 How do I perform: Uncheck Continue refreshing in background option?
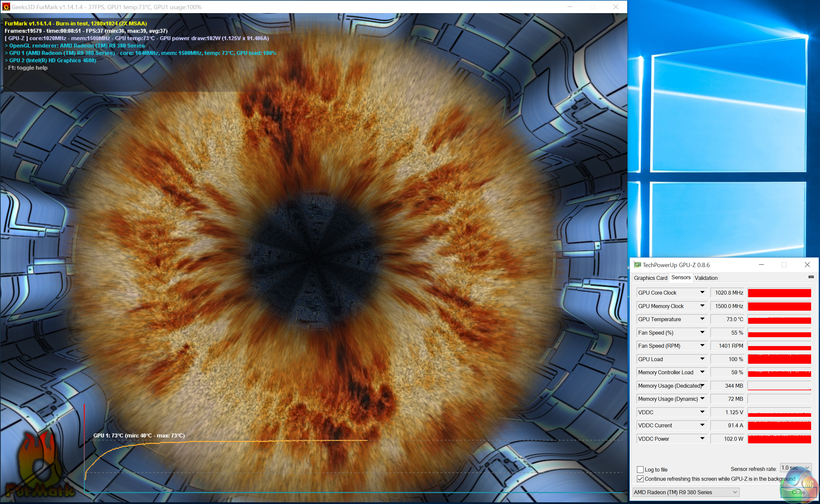[x=640, y=479]
